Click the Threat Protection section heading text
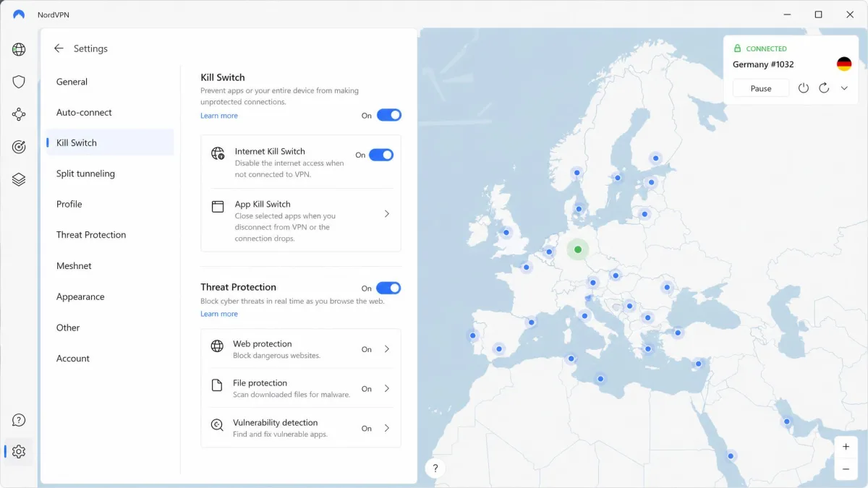This screenshot has height=488, width=868. tap(239, 287)
